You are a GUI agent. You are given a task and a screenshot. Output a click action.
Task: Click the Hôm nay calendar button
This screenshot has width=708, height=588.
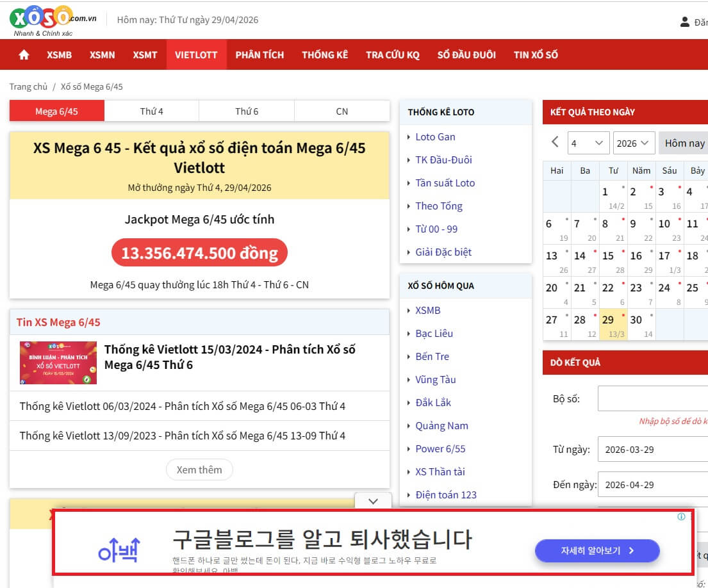pyautogui.click(x=684, y=143)
